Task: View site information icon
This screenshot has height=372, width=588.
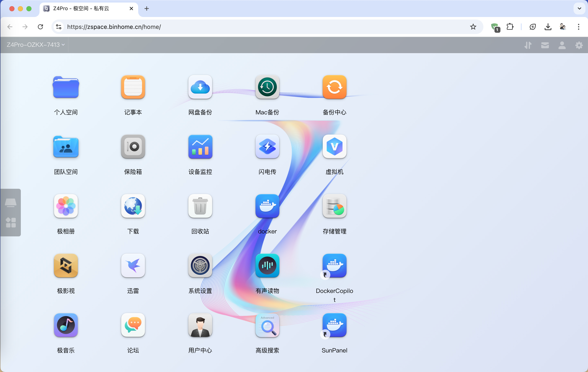Action: tap(59, 27)
